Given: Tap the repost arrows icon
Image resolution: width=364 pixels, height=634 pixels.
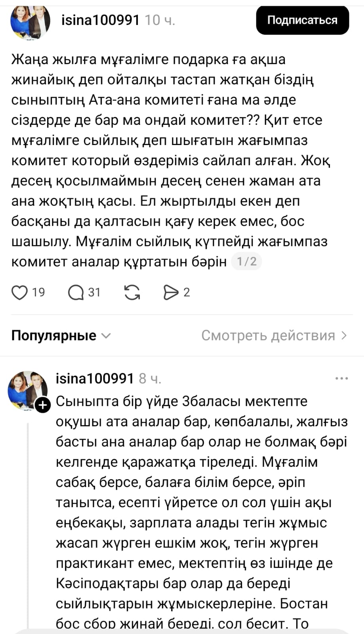Looking at the screenshot, I should 132,293.
